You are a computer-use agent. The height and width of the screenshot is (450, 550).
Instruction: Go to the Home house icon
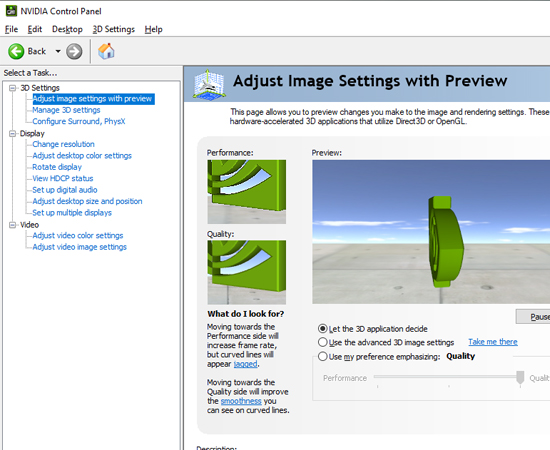[x=106, y=51]
